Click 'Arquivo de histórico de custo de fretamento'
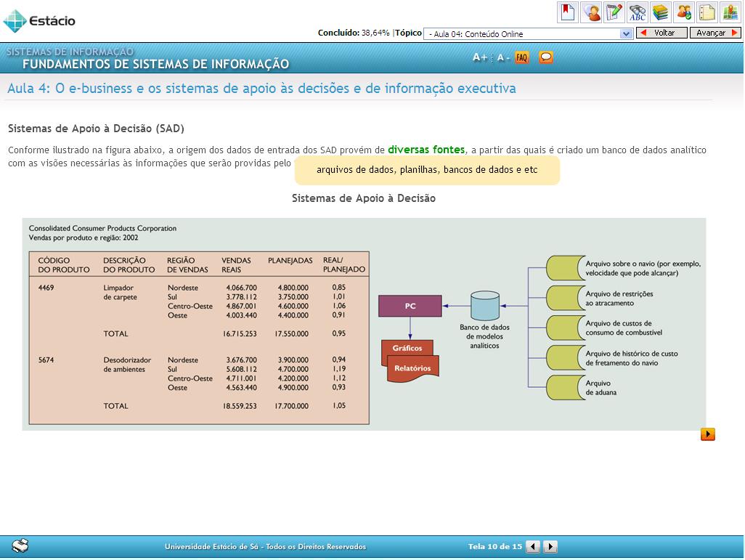 pos(632,358)
